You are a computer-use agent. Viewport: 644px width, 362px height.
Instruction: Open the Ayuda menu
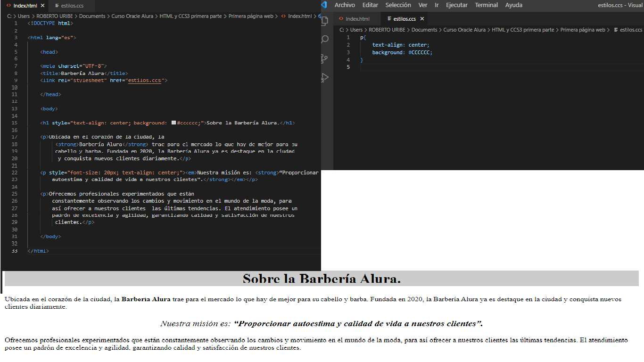click(x=514, y=5)
